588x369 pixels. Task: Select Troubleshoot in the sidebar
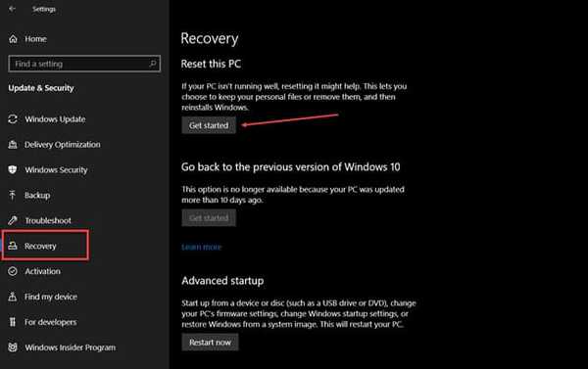pos(48,220)
